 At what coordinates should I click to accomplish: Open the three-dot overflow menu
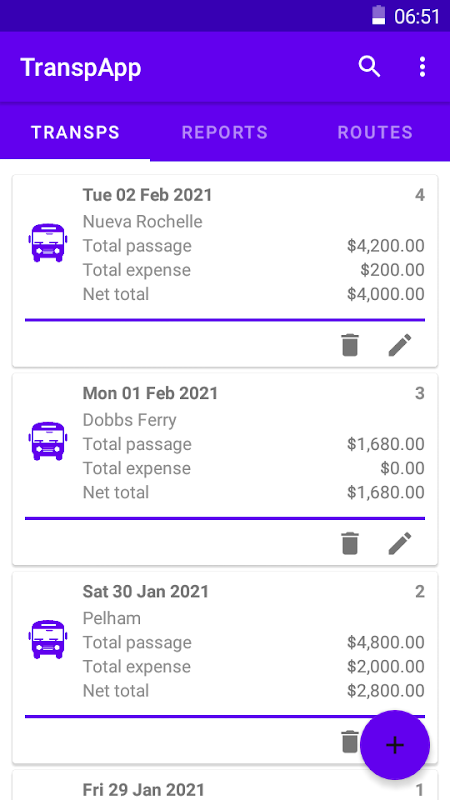pos(422,67)
